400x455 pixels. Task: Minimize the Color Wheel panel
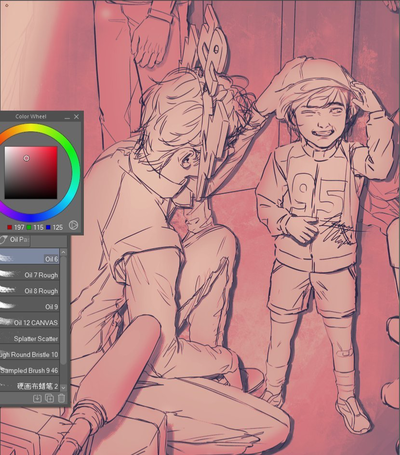click(x=67, y=117)
